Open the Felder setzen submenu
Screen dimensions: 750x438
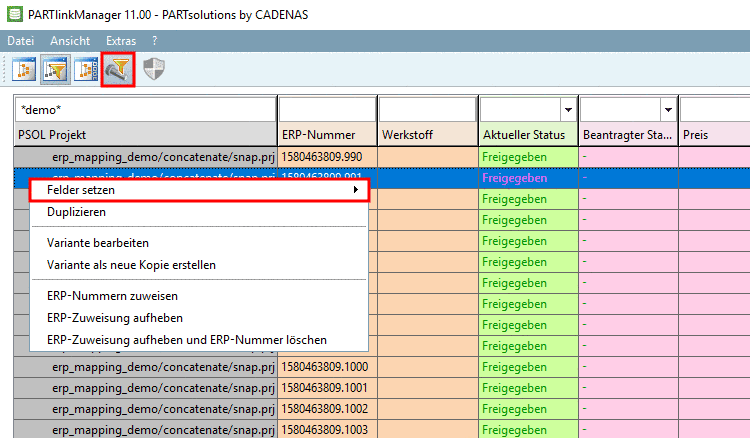199,190
